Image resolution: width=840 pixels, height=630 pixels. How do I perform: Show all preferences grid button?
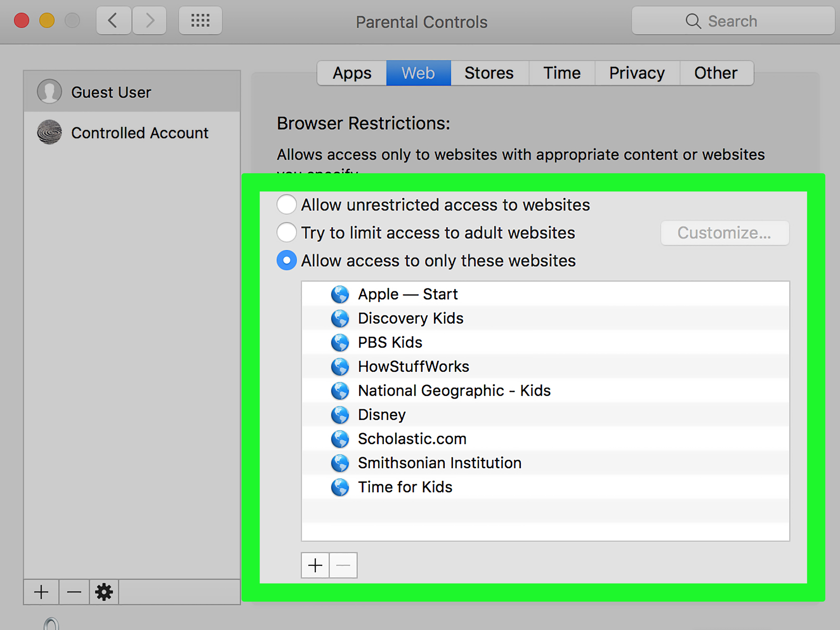pos(200,20)
